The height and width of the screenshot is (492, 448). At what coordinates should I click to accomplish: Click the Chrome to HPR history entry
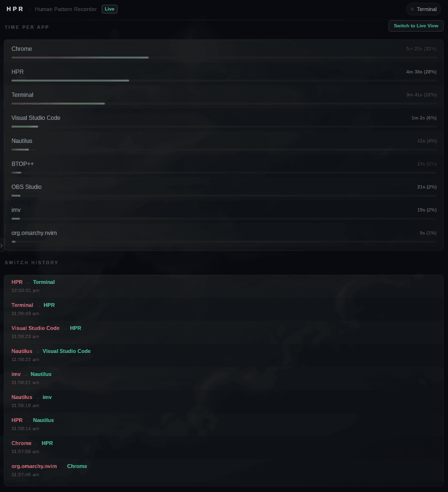tap(224, 447)
